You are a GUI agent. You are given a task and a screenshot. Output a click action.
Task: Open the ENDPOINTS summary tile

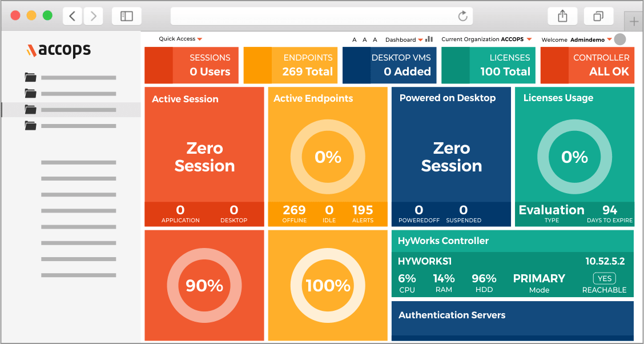click(x=290, y=65)
